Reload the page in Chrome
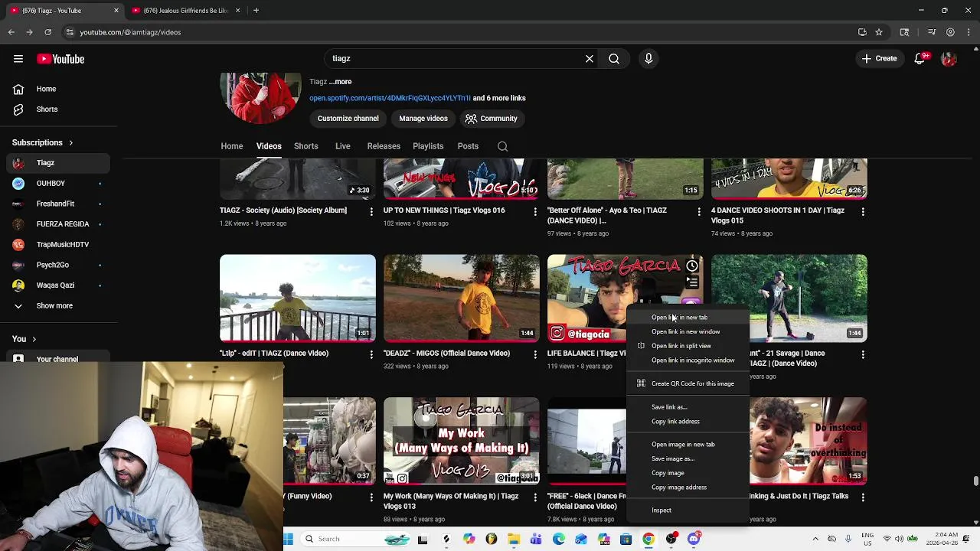 [x=47, y=32]
